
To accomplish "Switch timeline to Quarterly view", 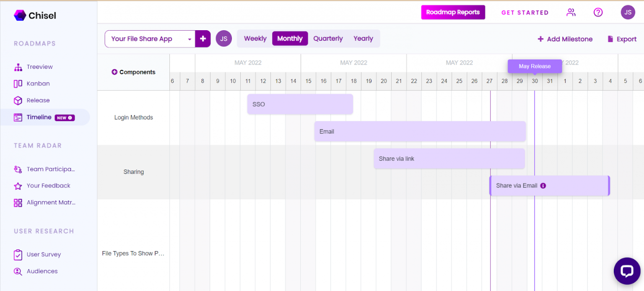I will coord(328,39).
